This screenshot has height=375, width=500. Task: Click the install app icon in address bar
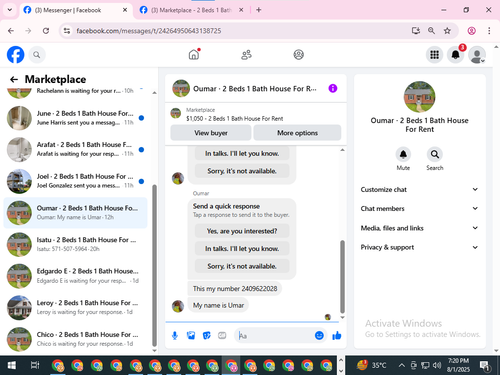pos(415,31)
